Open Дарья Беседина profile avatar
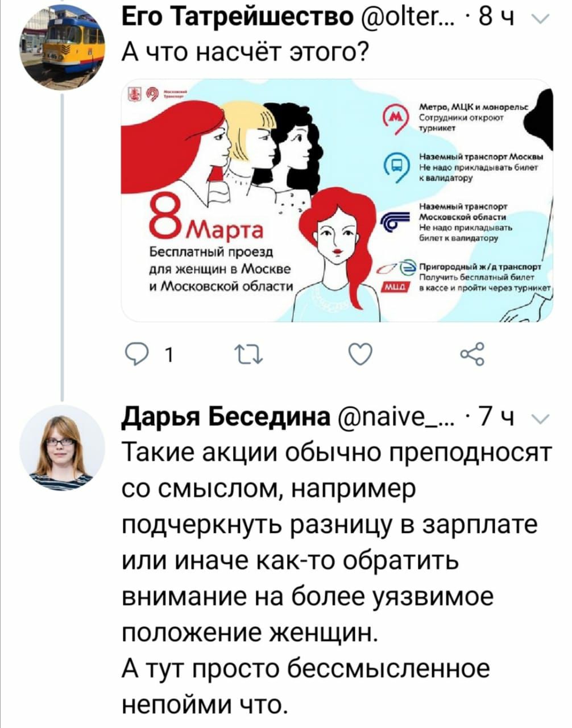The height and width of the screenshot is (728, 572). click(62, 448)
